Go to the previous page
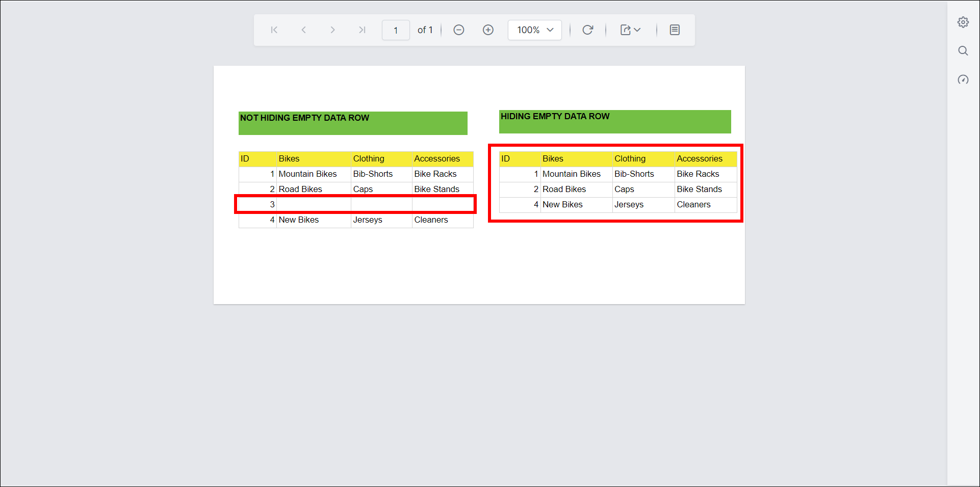 pyautogui.click(x=304, y=30)
